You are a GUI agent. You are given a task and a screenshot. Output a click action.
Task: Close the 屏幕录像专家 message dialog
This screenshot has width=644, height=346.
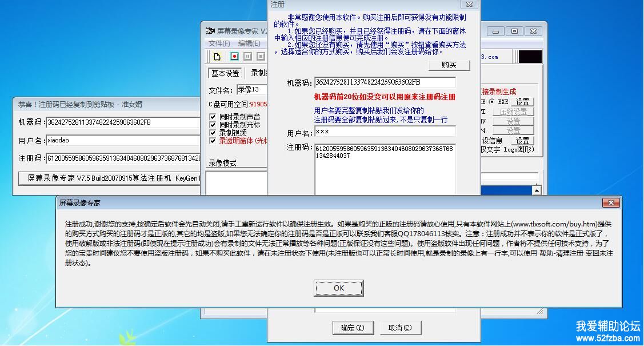(611, 203)
